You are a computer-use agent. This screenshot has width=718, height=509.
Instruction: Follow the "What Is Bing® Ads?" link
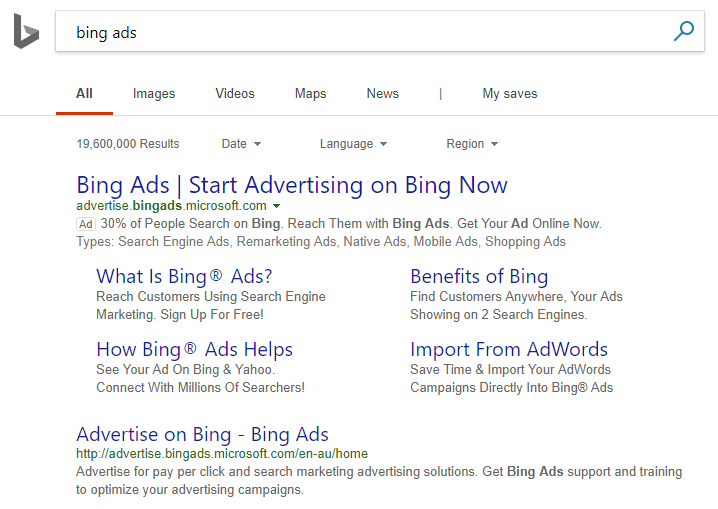pyautogui.click(x=184, y=277)
